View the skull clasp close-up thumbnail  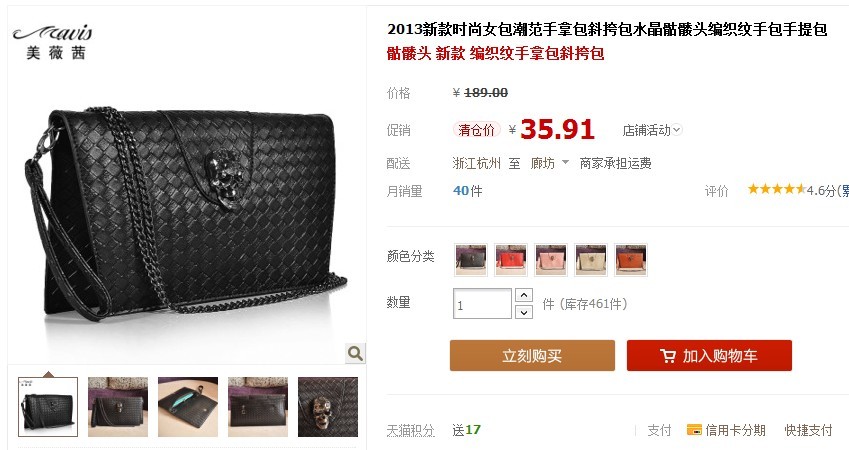[328, 407]
